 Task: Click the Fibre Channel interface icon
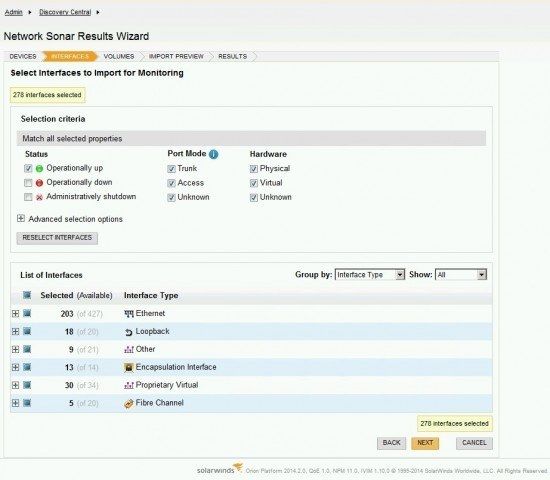tap(129, 404)
